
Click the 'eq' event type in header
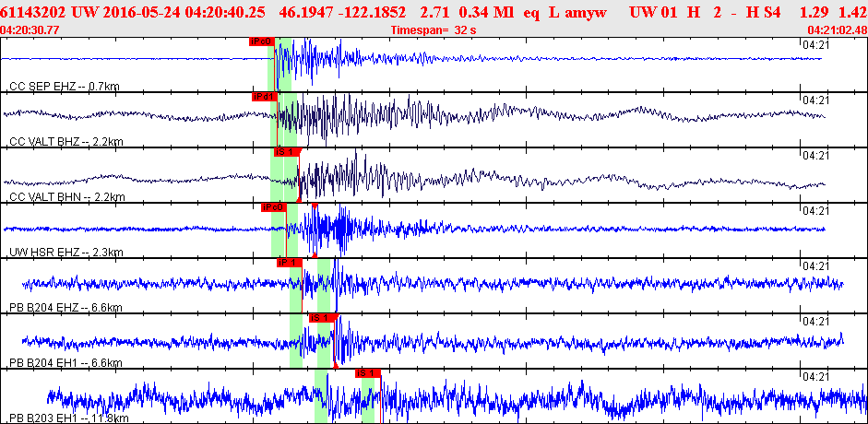pyautogui.click(x=531, y=12)
